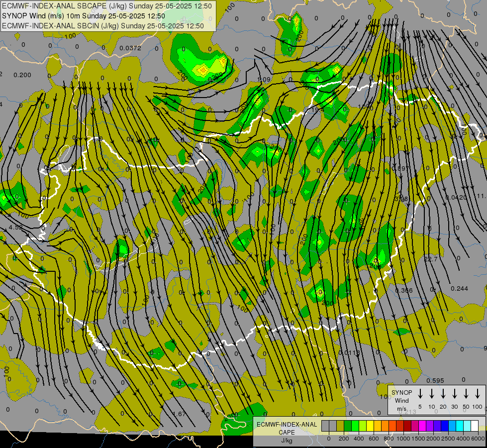Click the faded value 0.213 under wind legend
Image resolution: width=487 pixels, height=448 pixels.
[407, 412]
